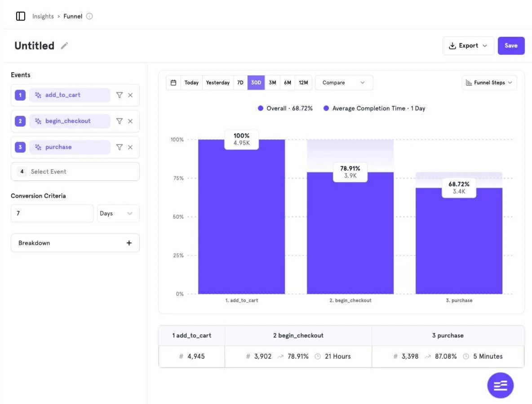The width and height of the screenshot is (532, 404).
Task: Add a Breakdown with plus icon
Action: pos(129,243)
